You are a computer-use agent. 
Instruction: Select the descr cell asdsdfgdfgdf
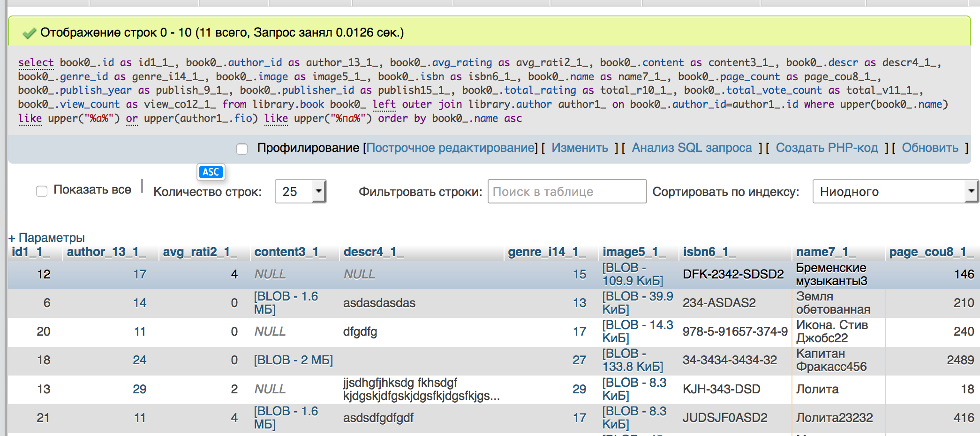tap(378, 418)
